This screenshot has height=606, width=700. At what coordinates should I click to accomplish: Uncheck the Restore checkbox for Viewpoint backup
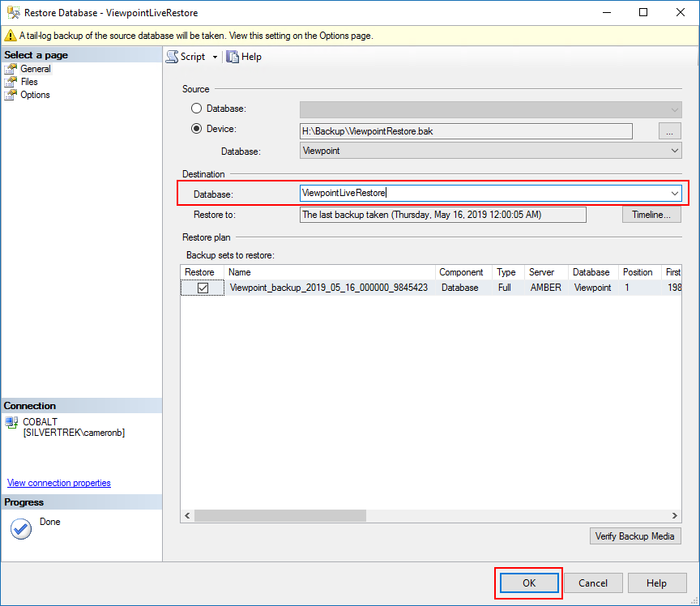[x=203, y=288]
